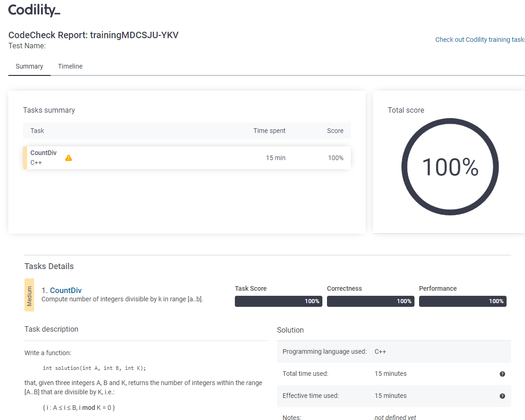
Task: Click the Task Score 100% progress bar
Action: (279, 301)
